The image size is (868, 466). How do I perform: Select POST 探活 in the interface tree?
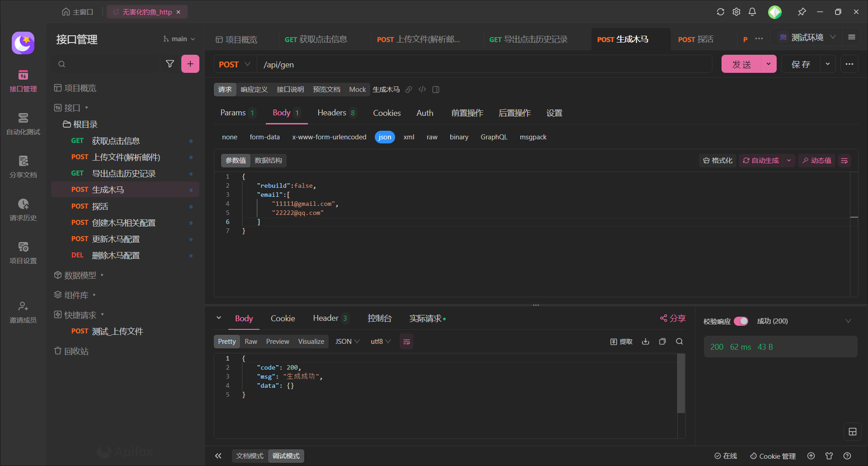coord(125,206)
